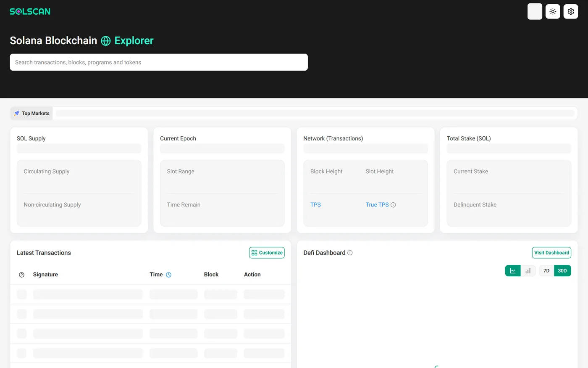Toggle the light theme sun icon

[x=553, y=11]
